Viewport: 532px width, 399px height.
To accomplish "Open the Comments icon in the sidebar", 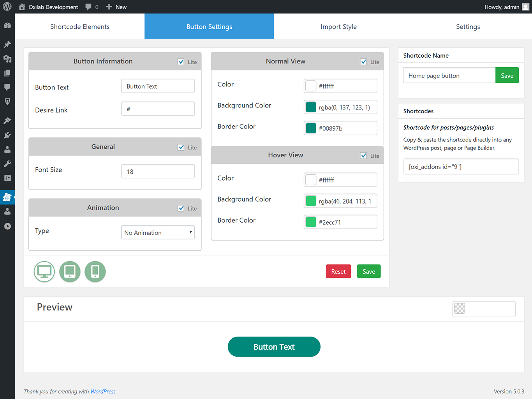I will [x=7, y=87].
